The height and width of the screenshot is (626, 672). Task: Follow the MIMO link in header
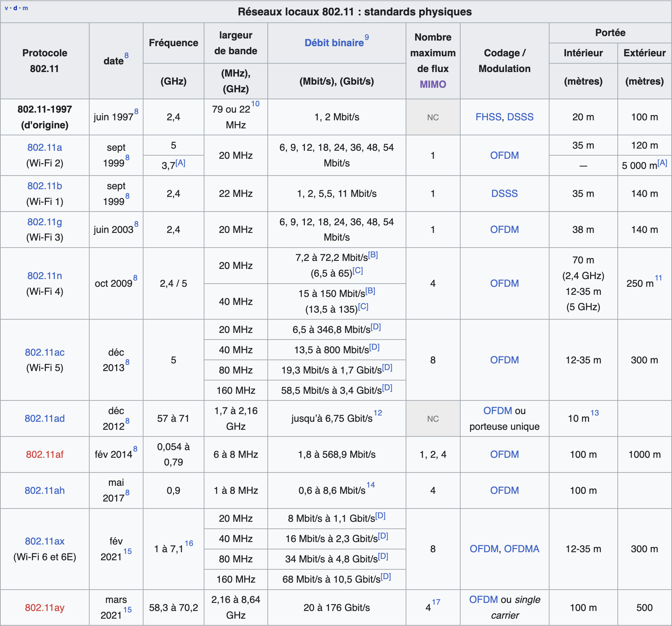click(433, 84)
